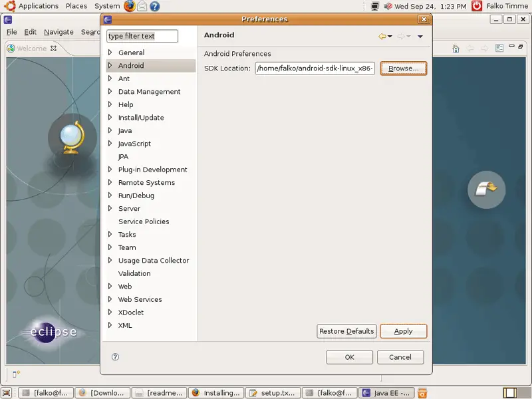Open the System menu
The image size is (532, 399).
pyautogui.click(x=107, y=6)
